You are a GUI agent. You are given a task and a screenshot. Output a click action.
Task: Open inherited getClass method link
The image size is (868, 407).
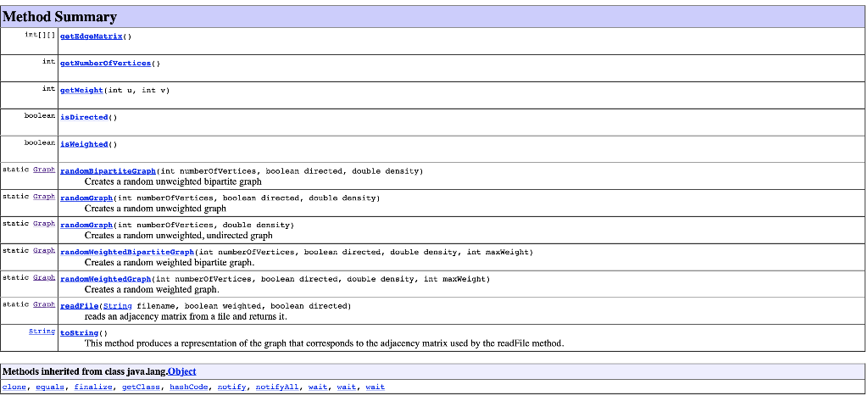coord(142,387)
